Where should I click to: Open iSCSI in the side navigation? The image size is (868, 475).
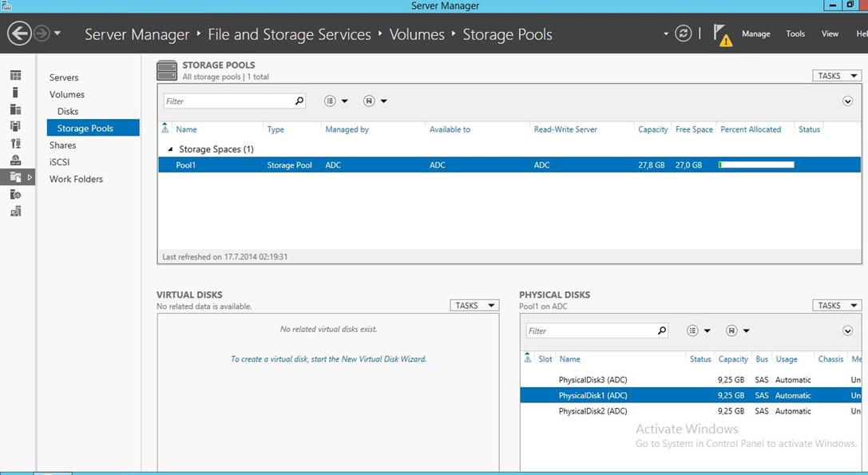59,162
